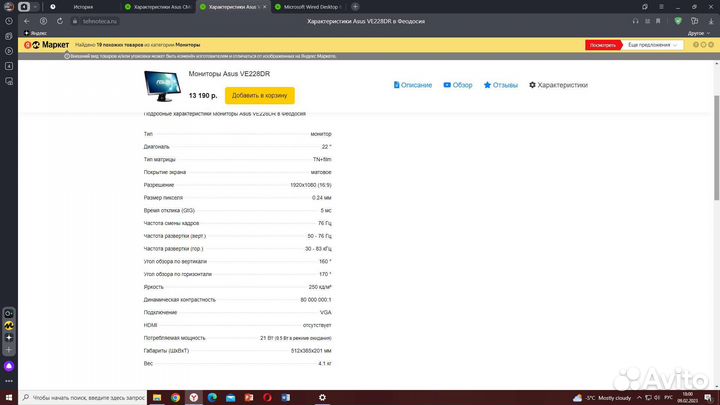The image size is (720, 405).
Task: Open Google Chrome from the taskbar
Action: 175,398
